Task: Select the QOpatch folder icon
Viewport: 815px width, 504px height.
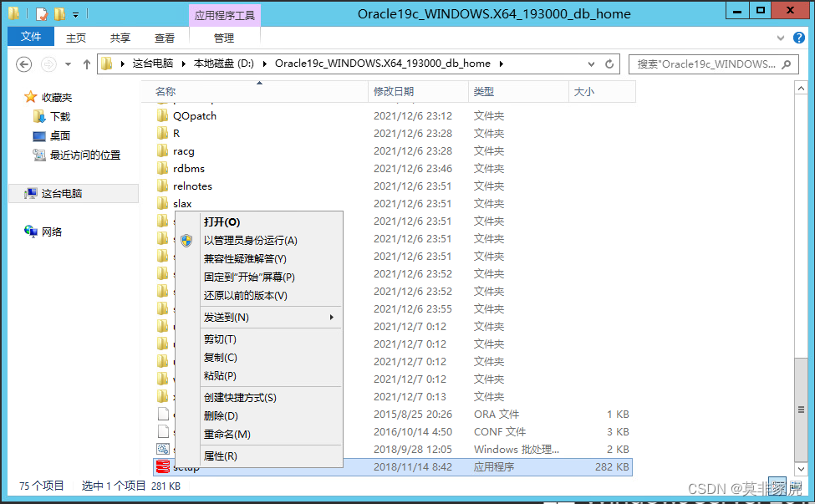Action: (163, 115)
